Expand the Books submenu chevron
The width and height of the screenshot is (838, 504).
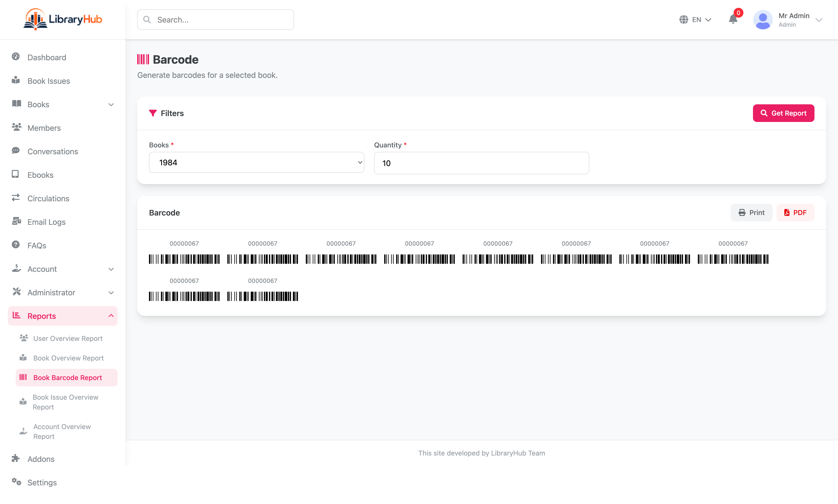click(x=111, y=105)
